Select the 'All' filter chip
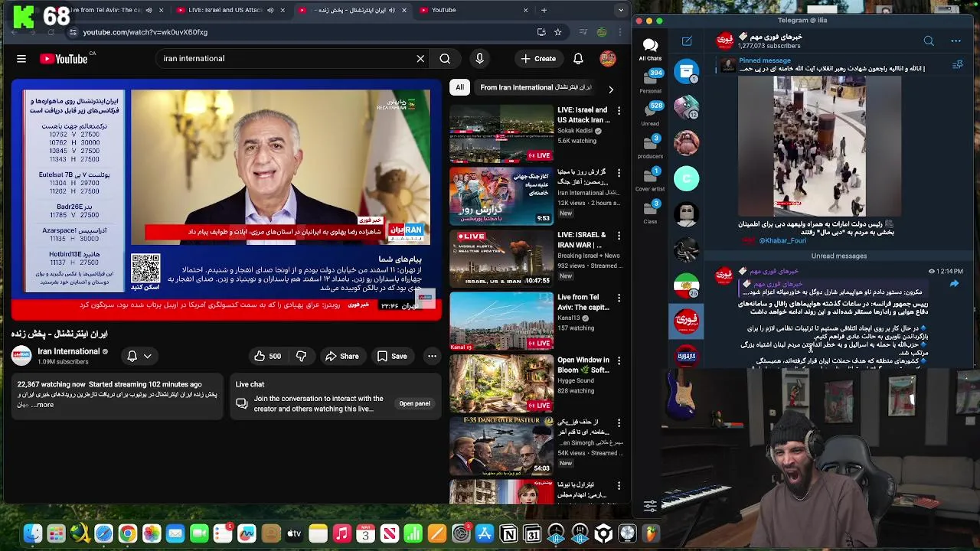The image size is (980, 551). click(459, 87)
